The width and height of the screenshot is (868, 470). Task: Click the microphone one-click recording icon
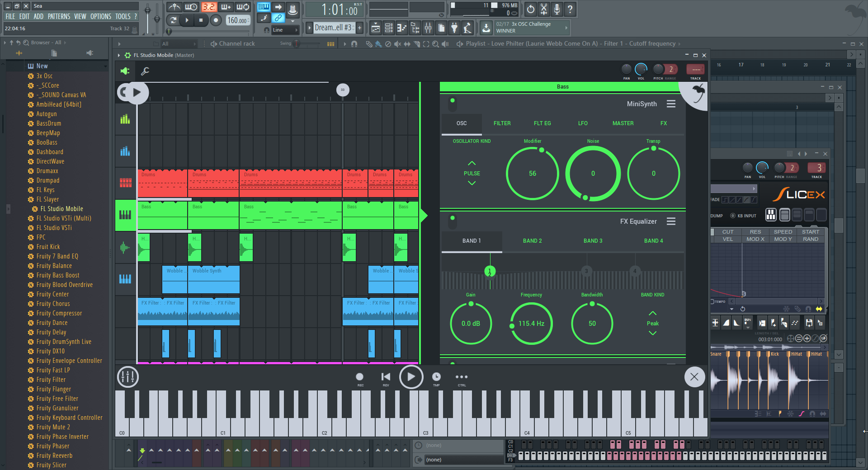click(557, 9)
